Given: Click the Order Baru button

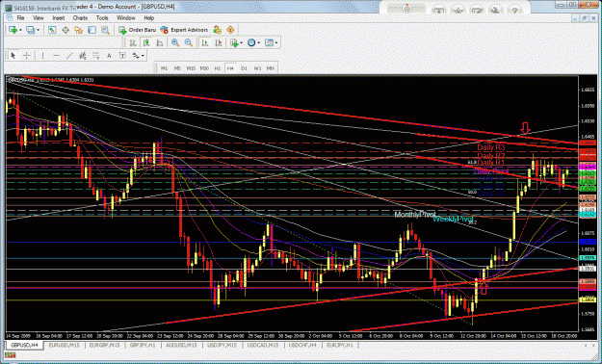Looking at the screenshot, I should 137,30.
